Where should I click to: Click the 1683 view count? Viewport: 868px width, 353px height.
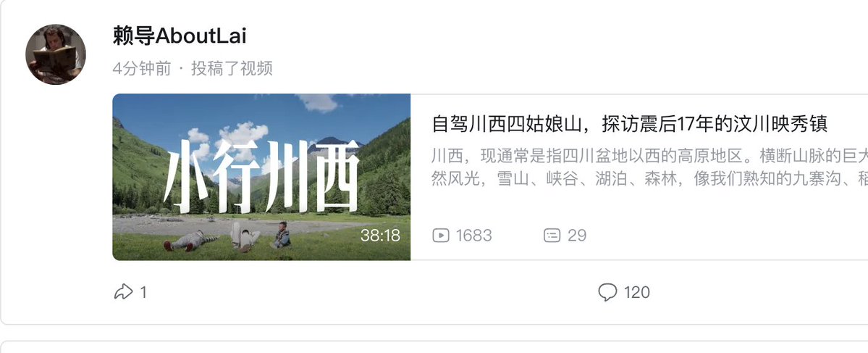(x=474, y=236)
